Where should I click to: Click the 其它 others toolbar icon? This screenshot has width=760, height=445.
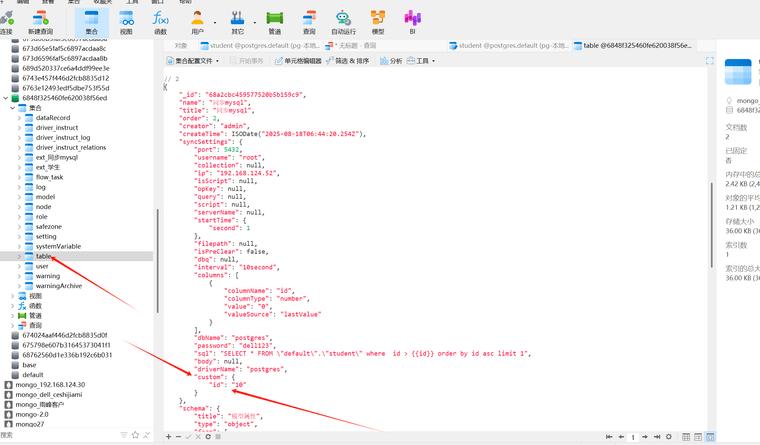pos(238,23)
